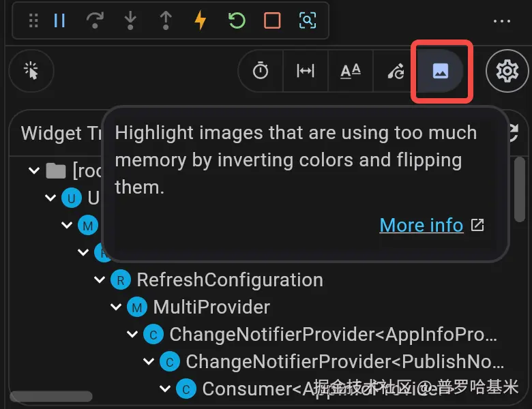
Task: Click the Widget Tree panel heading
Action: [x=61, y=133]
